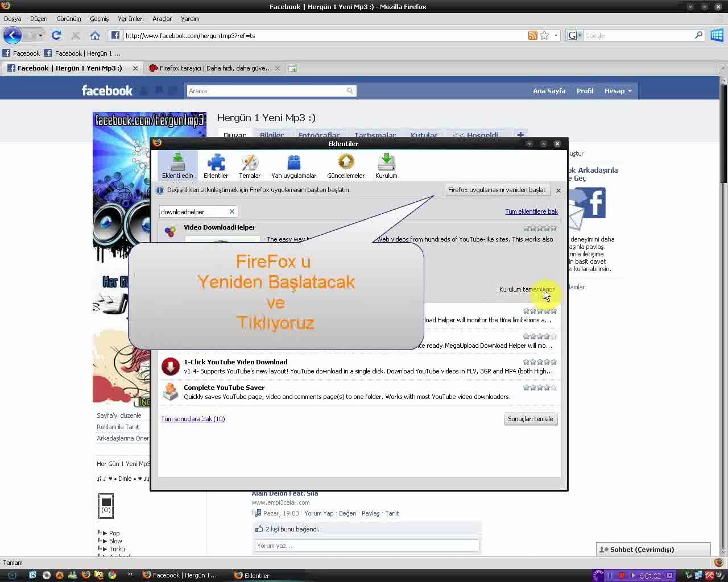Open the address bar history dropdown
Viewport: 728px width, 582px height.
point(556,35)
